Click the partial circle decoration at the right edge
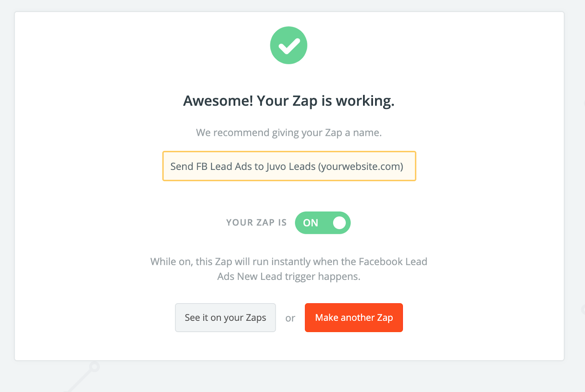This screenshot has width=585, height=392. [583, 310]
